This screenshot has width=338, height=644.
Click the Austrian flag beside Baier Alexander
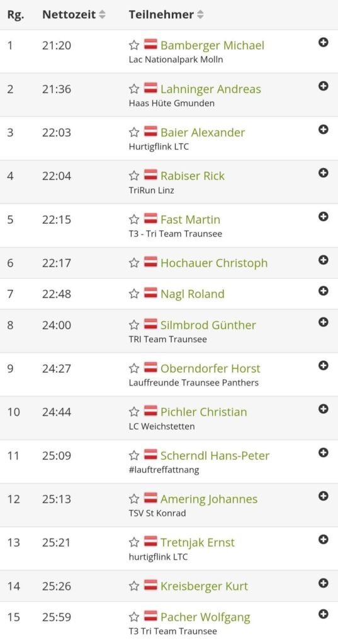click(150, 132)
